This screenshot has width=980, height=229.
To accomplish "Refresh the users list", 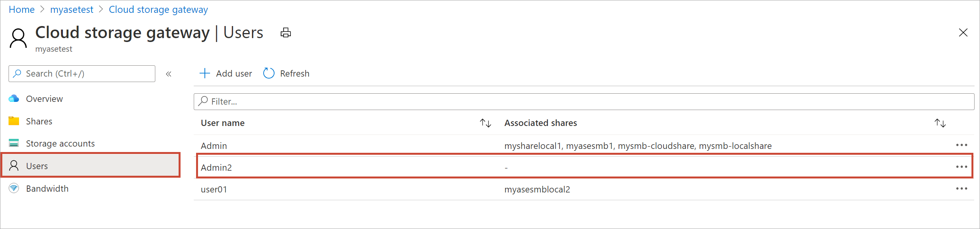I will click(x=286, y=73).
